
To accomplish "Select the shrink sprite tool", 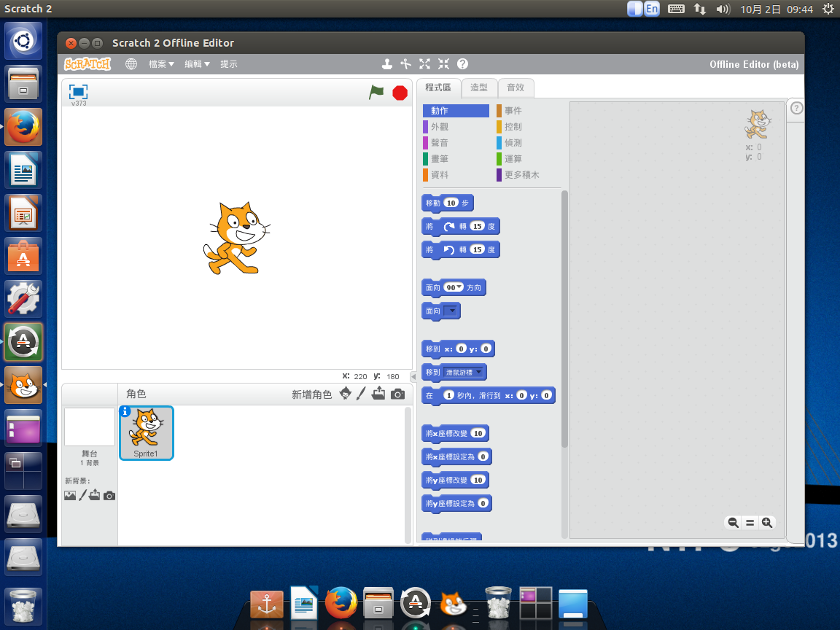I will click(x=443, y=64).
